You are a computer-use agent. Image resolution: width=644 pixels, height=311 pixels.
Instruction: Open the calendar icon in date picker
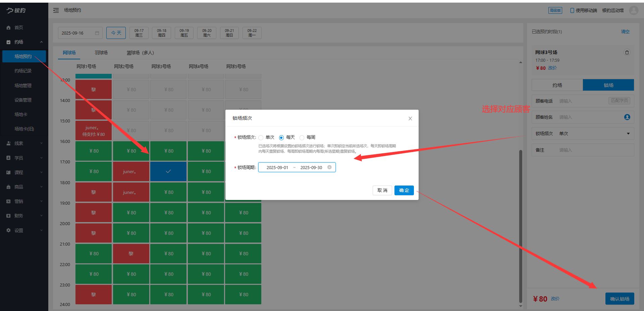click(x=97, y=33)
